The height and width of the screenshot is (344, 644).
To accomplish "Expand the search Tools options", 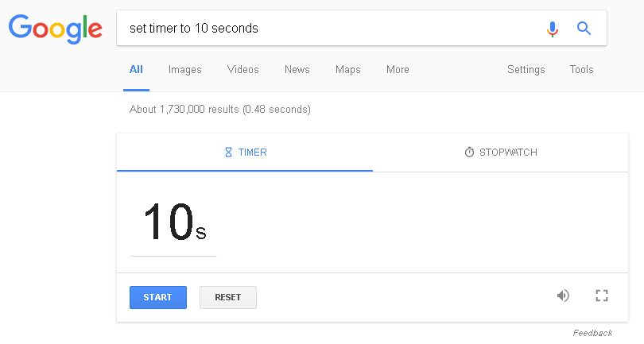I will [x=581, y=69].
